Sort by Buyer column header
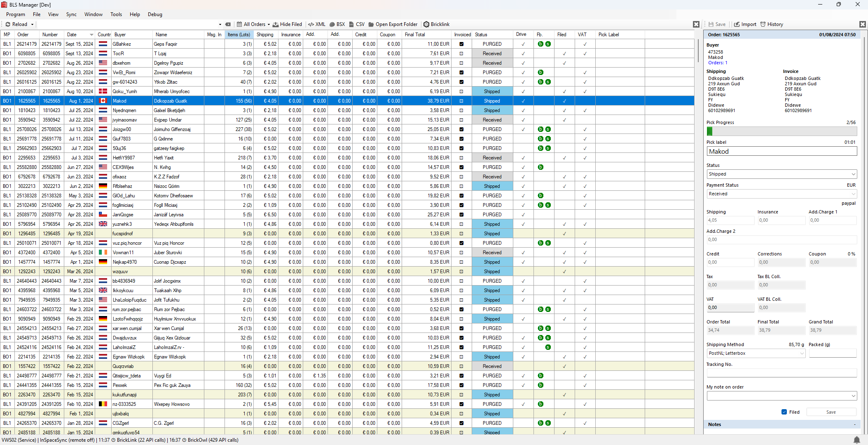The width and height of the screenshot is (868, 445). point(132,35)
